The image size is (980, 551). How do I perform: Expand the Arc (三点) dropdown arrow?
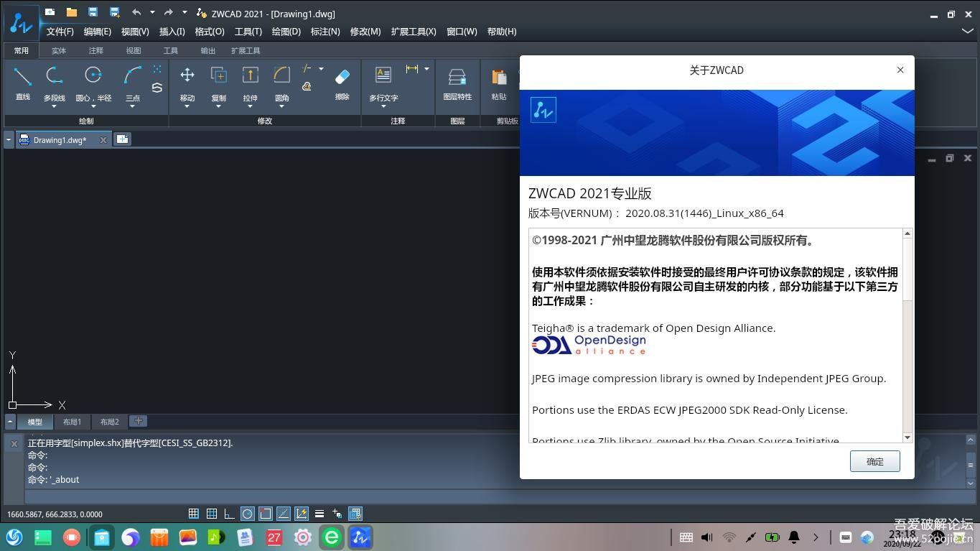pos(133,106)
